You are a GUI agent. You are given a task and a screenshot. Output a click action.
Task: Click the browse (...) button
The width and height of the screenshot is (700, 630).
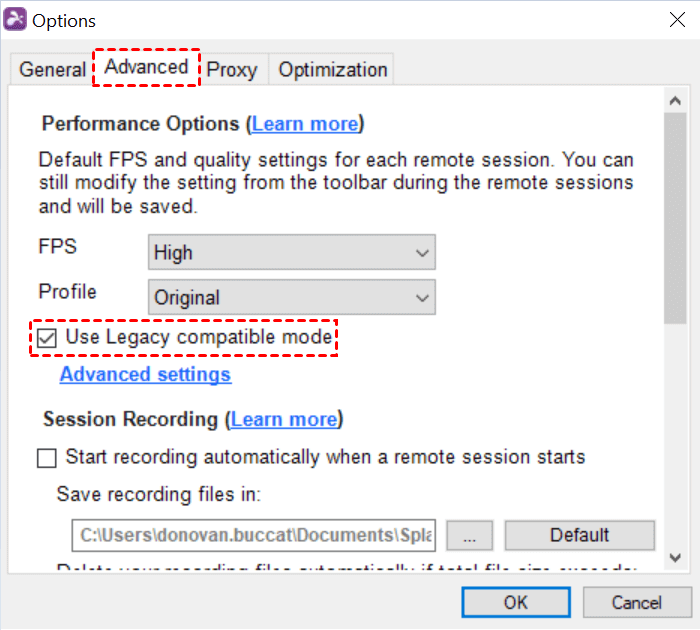coord(470,535)
